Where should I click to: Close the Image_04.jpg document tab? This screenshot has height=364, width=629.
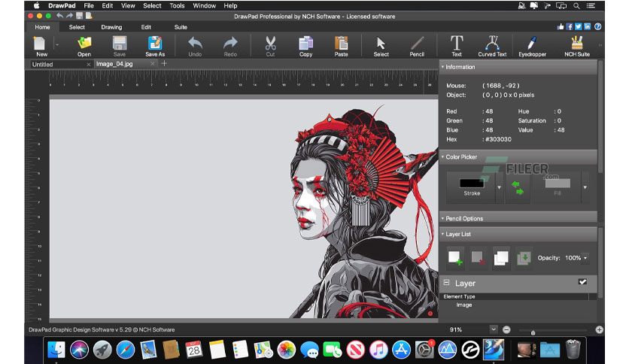pyautogui.click(x=153, y=64)
